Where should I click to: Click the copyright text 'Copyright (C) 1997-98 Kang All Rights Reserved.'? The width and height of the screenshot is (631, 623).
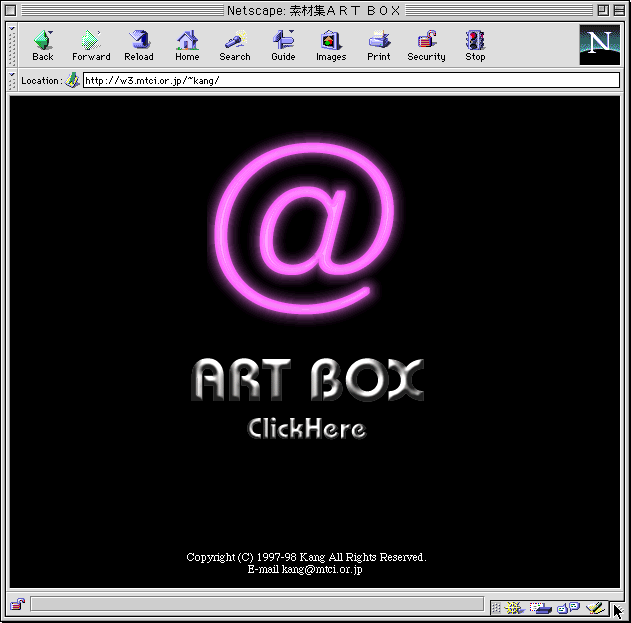coord(306,557)
